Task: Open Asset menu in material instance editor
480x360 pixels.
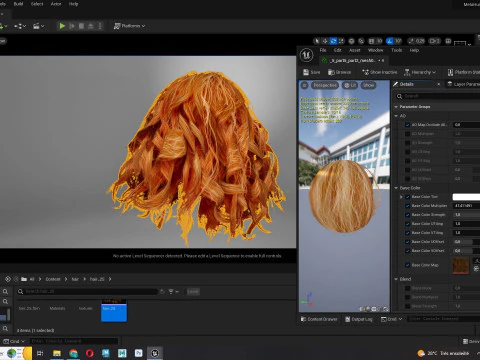Action: (355, 50)
